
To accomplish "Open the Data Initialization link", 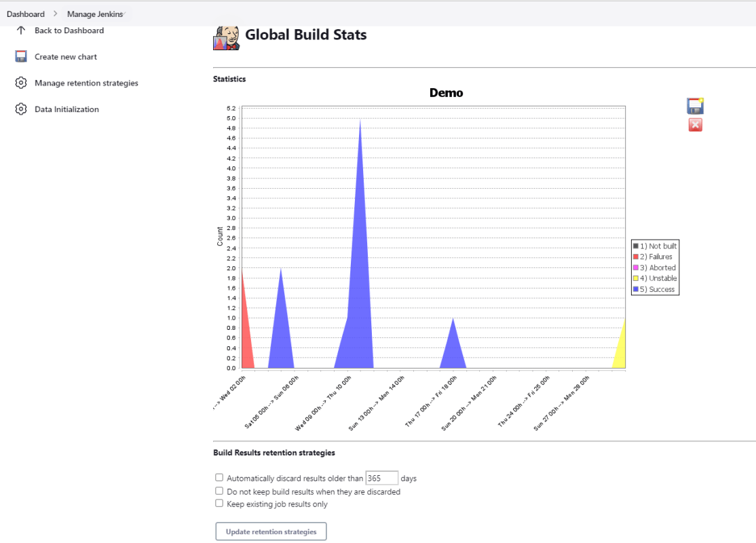I will 67,109.
